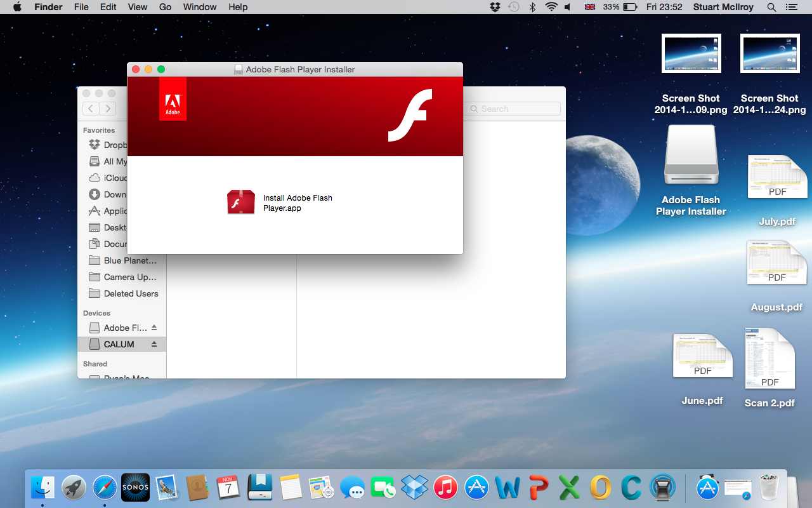Click the Adobe logo in installer header

click(x=173, y=99)
